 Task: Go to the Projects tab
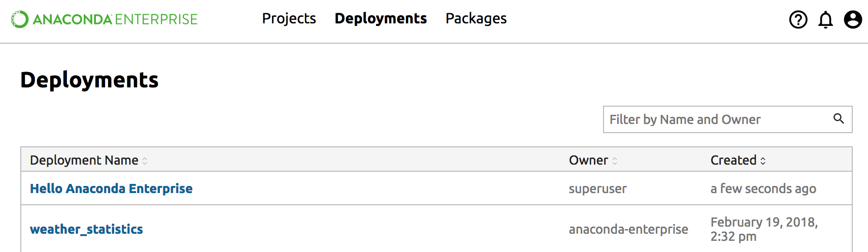point(289,18)
